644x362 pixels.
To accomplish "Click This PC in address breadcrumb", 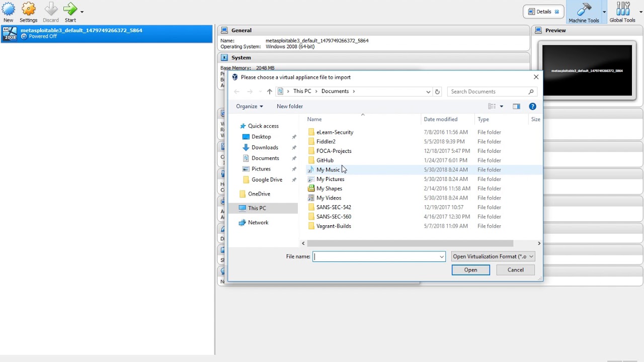I will pyautogui.click(x=302, y=91).
